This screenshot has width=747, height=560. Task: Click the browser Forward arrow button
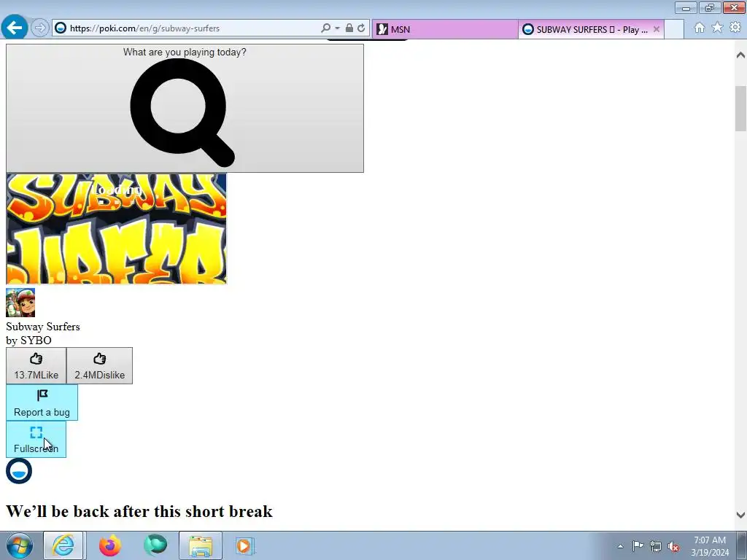pos(40,28)
